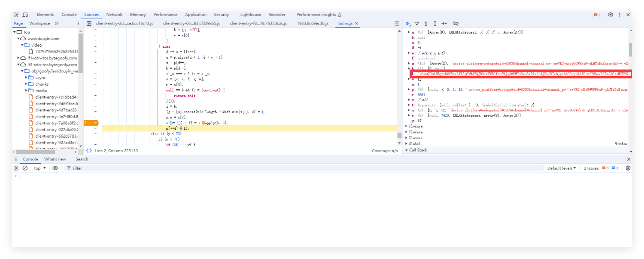Collapse the video folder in navigator
This screenshot has height=259, width=644.
coord(22,45)
